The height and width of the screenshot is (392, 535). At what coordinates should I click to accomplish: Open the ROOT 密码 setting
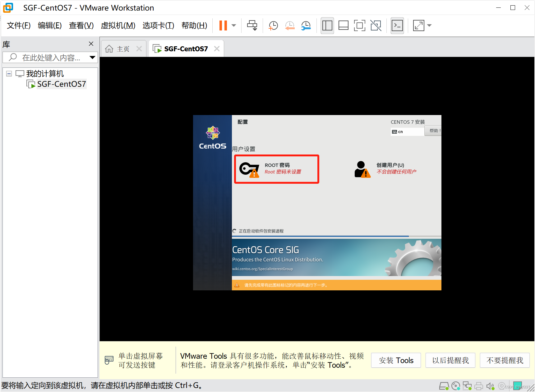click(276, 169)
